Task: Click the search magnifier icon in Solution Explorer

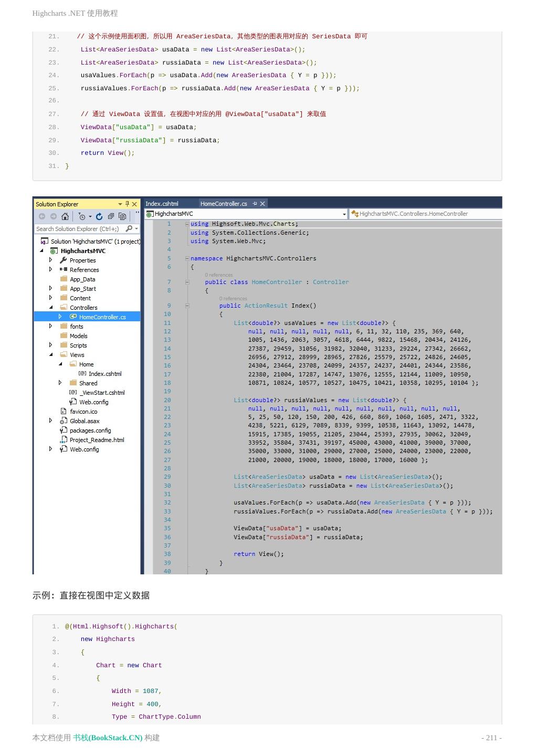Action: (x=129, y=229)
